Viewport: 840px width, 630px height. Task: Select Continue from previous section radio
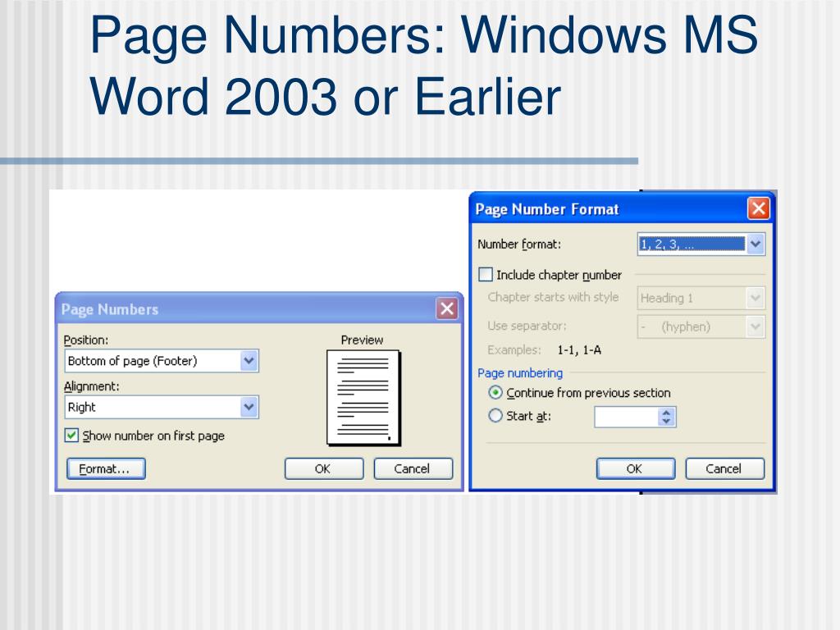click(495, 393)
